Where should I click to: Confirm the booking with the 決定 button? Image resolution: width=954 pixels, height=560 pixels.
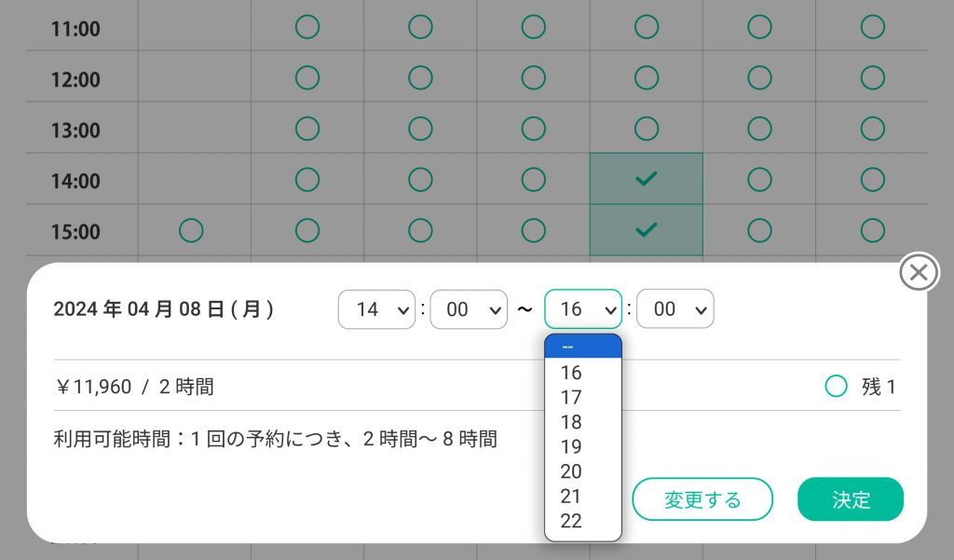coord(850,499)
